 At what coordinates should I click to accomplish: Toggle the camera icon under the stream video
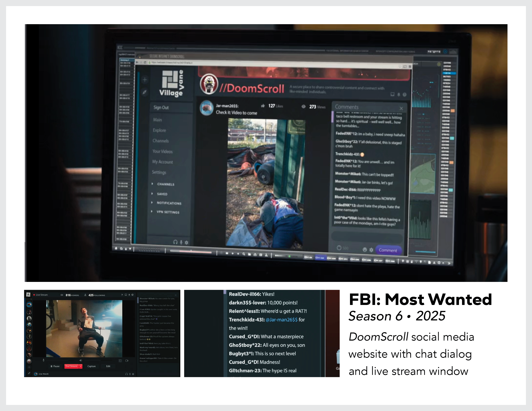point(127,361)
